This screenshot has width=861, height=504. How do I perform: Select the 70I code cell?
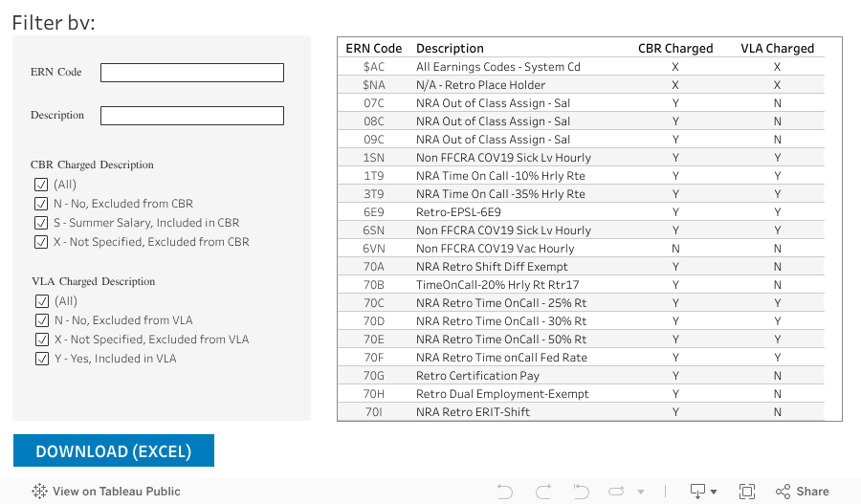pyautogui.click(x=374, y=412)
